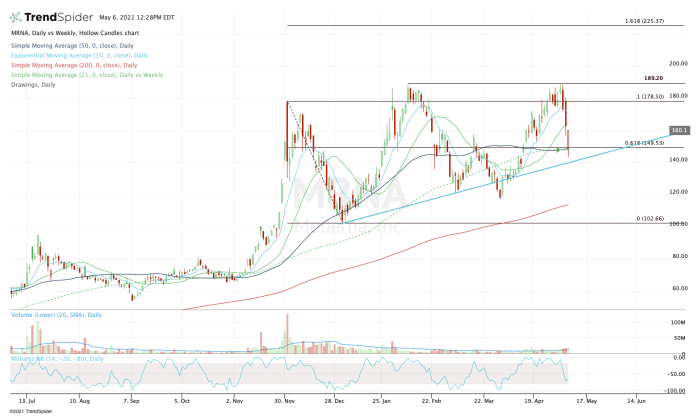Click the 200.00 price axis label
Image resolution: width=700 pixels, height=416 pixels.
[678, 64]
